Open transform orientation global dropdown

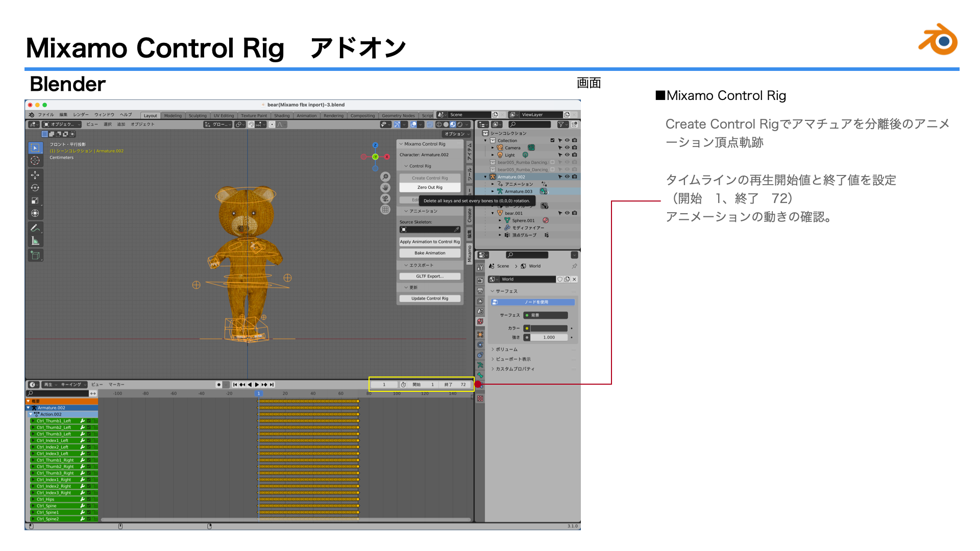(x=218, y=124)
